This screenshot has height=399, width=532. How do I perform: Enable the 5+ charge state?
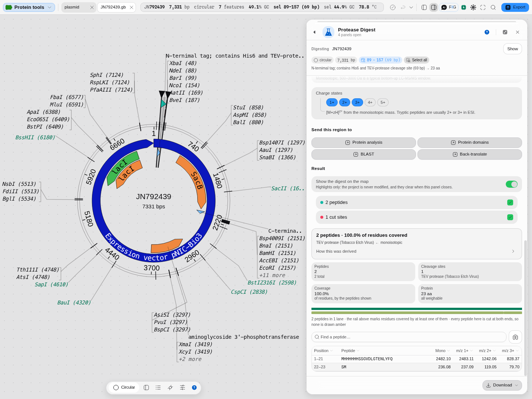(x=383, y=102)
